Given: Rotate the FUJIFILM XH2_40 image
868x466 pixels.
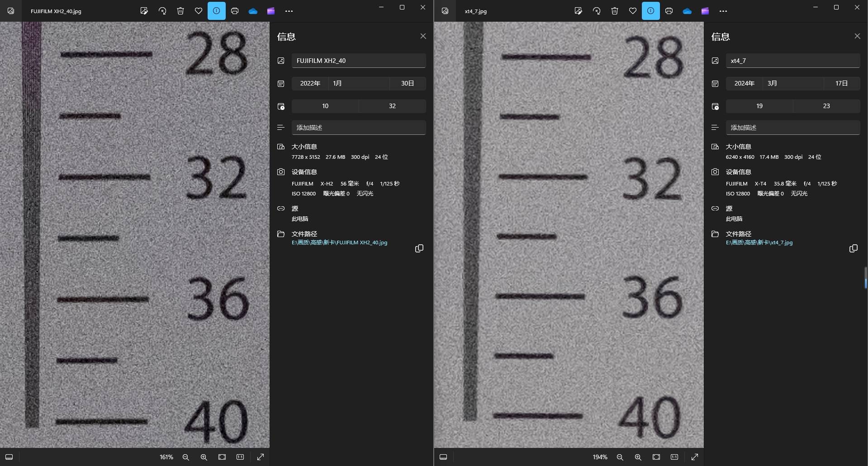Looking at the screenshot, I should (162, 11).
